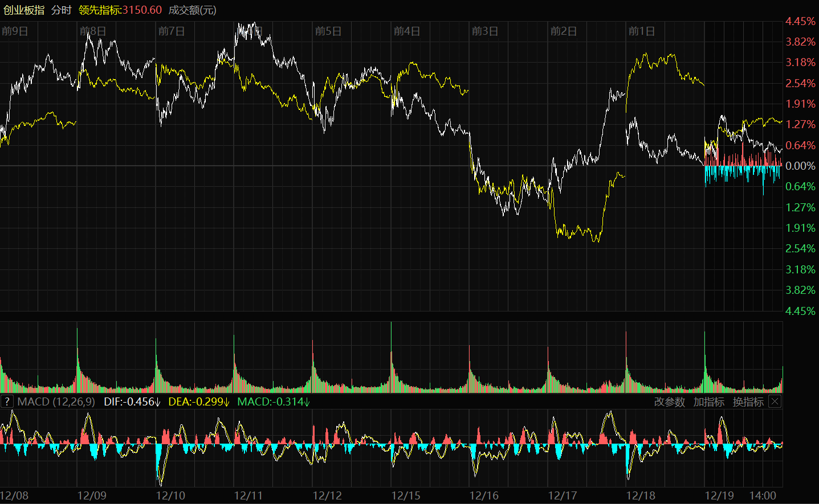The height and width of the screenshot is (504, 819).
Task: Select the 成交额(元) turnover label
Action: pos(193,10)
